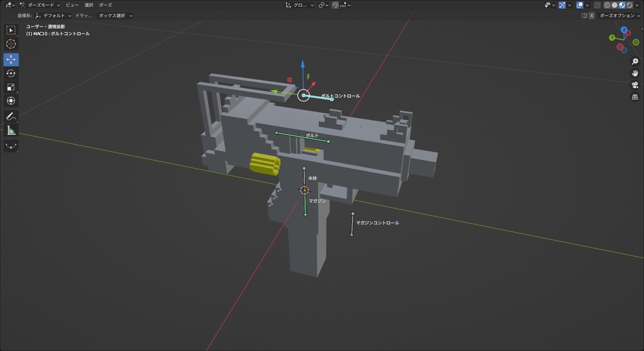Open the ボックス選択 dropdown
The image size is (644, 351).
(x=115, y=16)
